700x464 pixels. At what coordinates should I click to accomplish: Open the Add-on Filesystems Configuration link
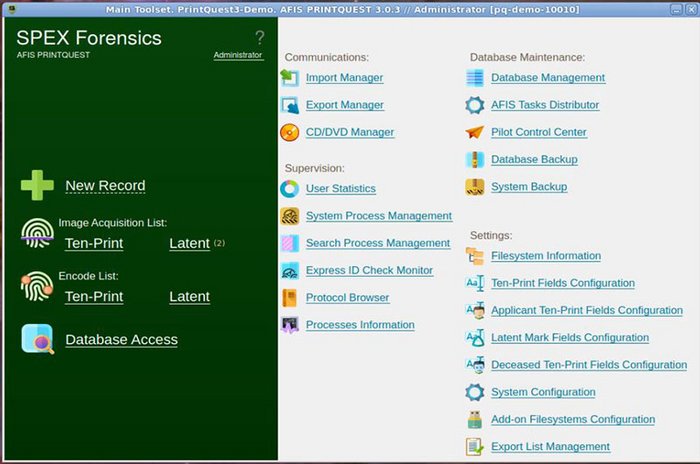tap(573, 419)
